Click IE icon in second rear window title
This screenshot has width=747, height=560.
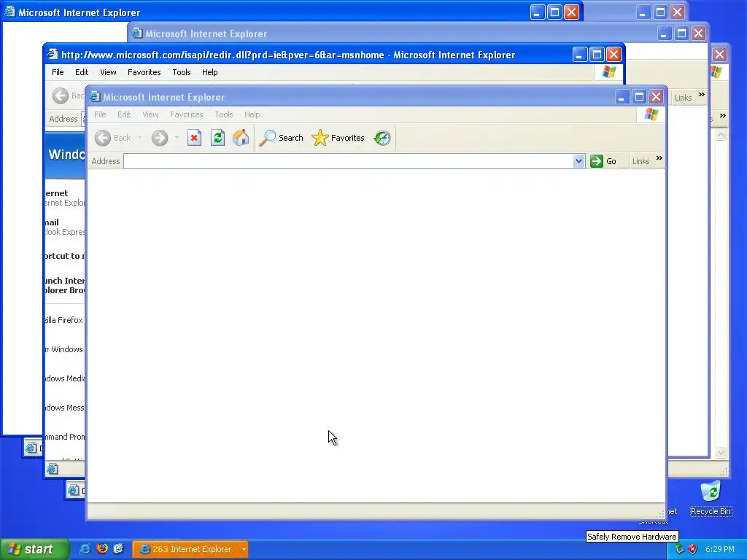[136, 34]
